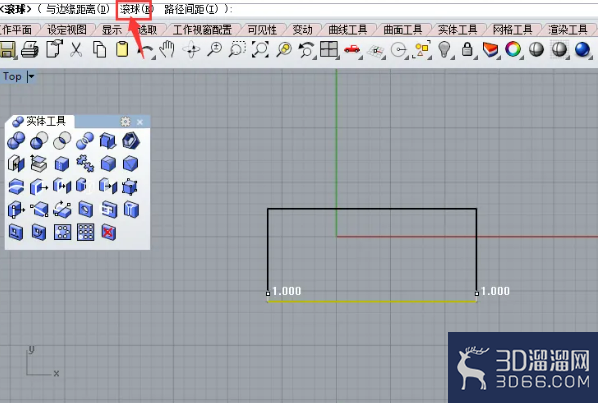598x403 pixels.
Task: Click the Hide objects light bulb
Action: 444,50
